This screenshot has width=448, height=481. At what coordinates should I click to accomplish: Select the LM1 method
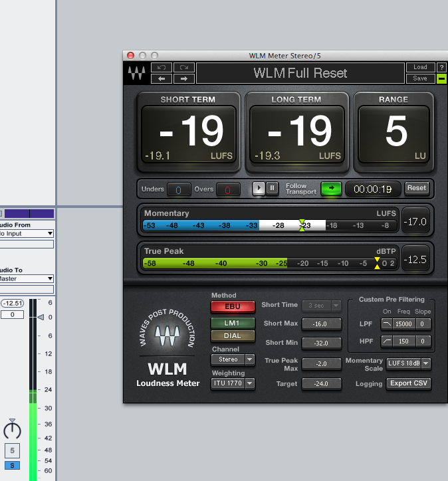(x=233, y=323)
